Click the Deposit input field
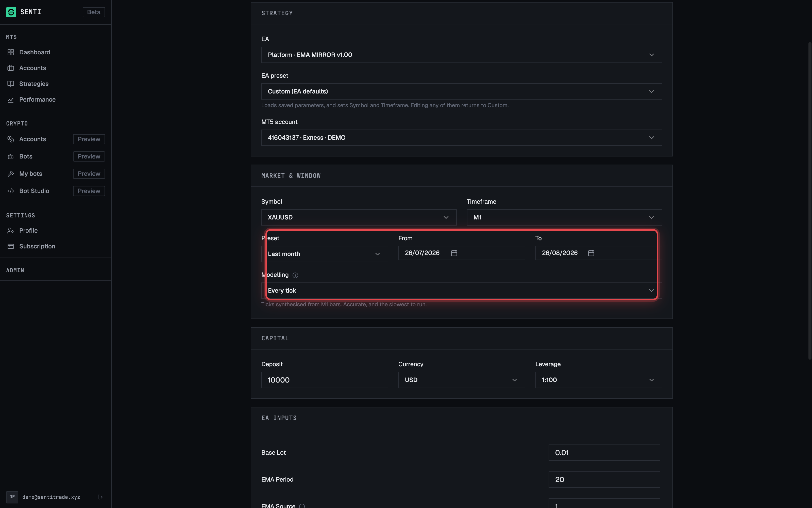This screenshot has width=812, height=508. pyautogui.click(x=325, y=380)
